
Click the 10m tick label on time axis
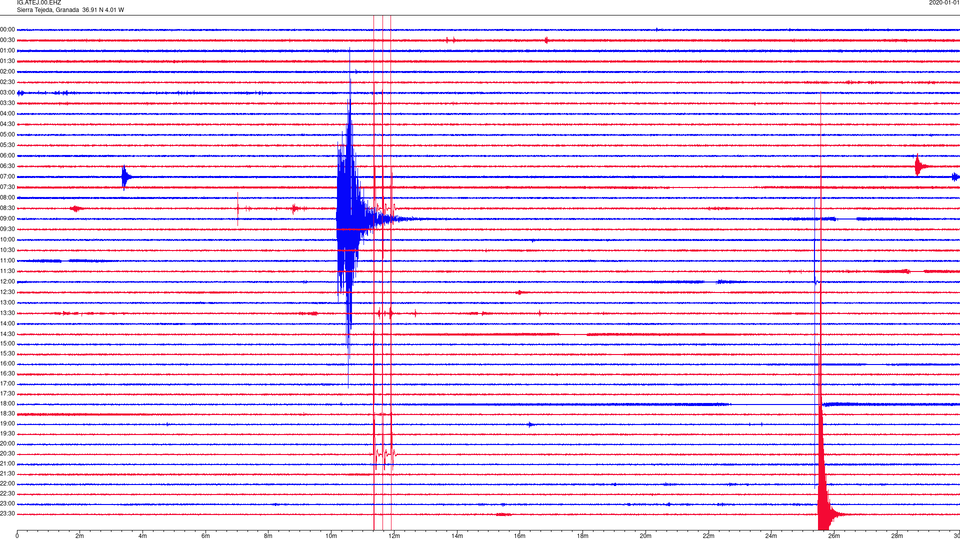(x=331, y=536)
